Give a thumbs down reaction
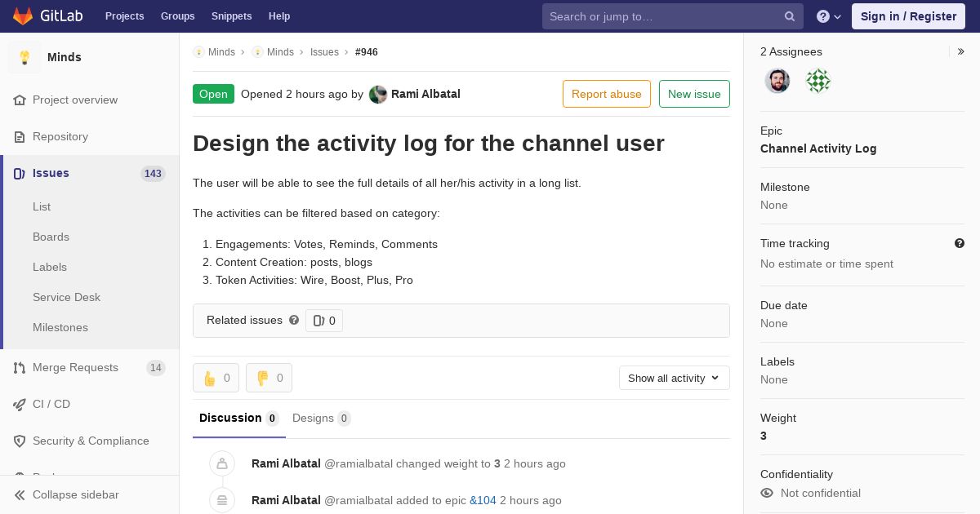 (x=269, y=378)
